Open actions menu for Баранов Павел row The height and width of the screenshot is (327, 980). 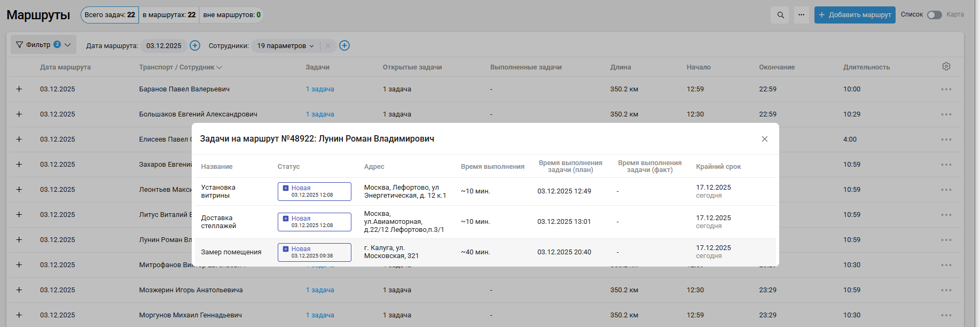point(946,89)
